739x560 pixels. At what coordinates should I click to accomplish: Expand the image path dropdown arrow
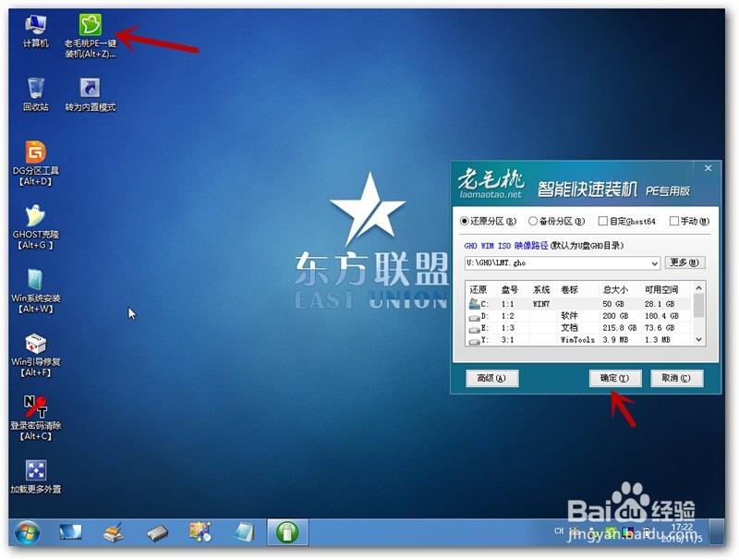tap(654, 263)
